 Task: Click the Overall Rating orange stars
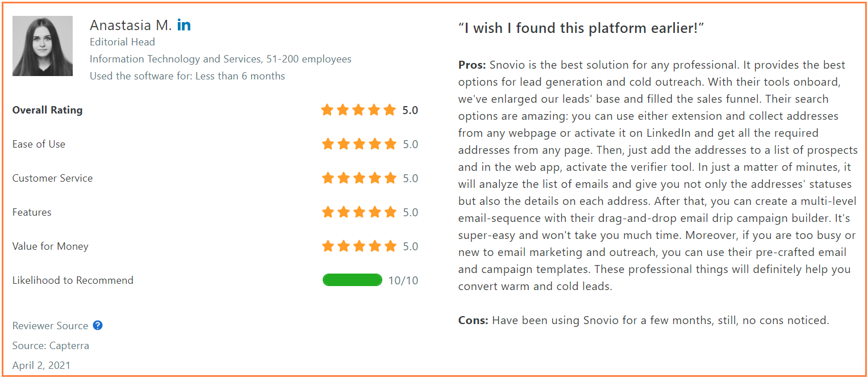pyautogui.click(x=358, y=110)
